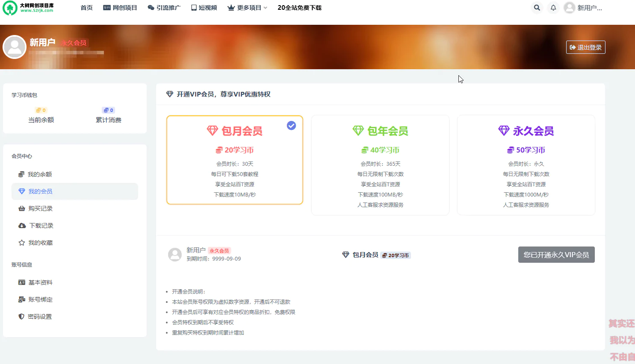635x364 pixels.
Task: Click the 新用户 username in banner
Action: click(x=42, y=42)
